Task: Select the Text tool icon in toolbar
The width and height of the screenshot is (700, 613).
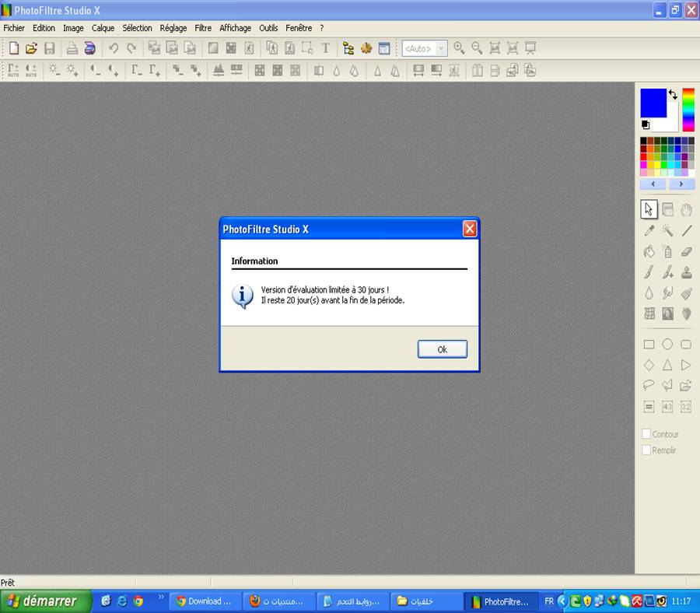Action: 325,48
